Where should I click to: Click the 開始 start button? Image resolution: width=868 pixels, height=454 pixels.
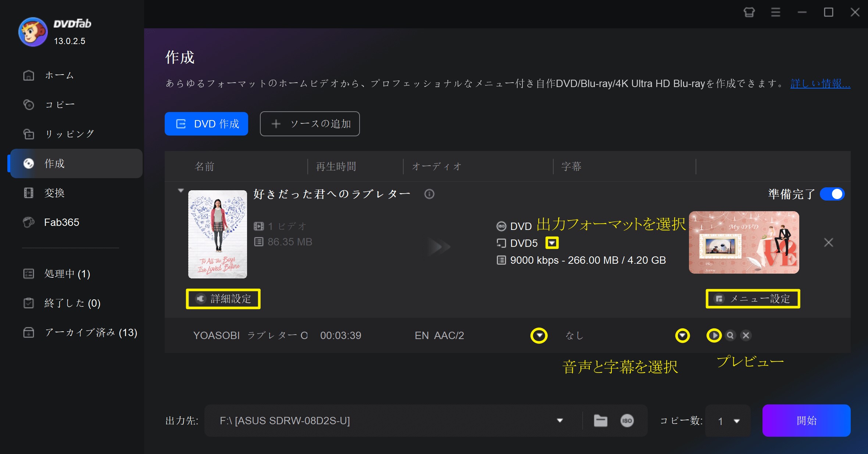pyautogui.click(x=806, y=421)
